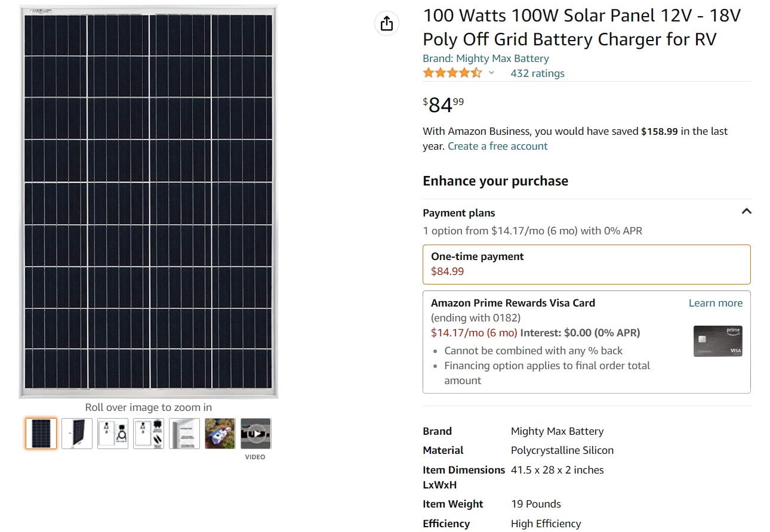Screen dimensions: 770x532
Task: Select the first front-view panel thumbnail
Action: [41, 434]
